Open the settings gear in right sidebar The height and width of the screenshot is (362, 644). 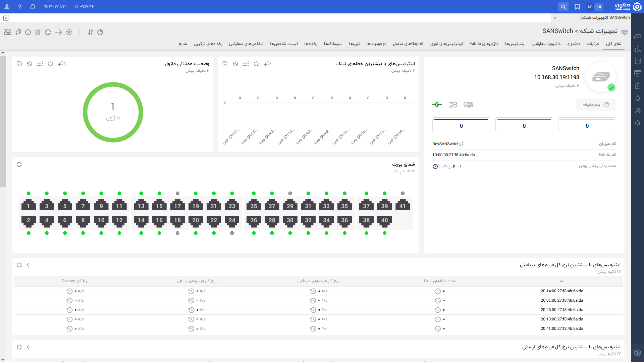tap(638, 123)
